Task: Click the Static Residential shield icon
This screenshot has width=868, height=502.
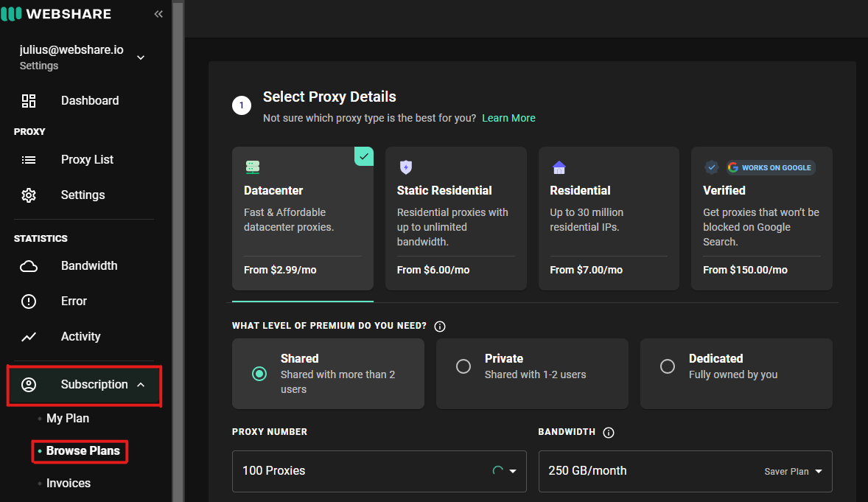Action: point(406,167)
